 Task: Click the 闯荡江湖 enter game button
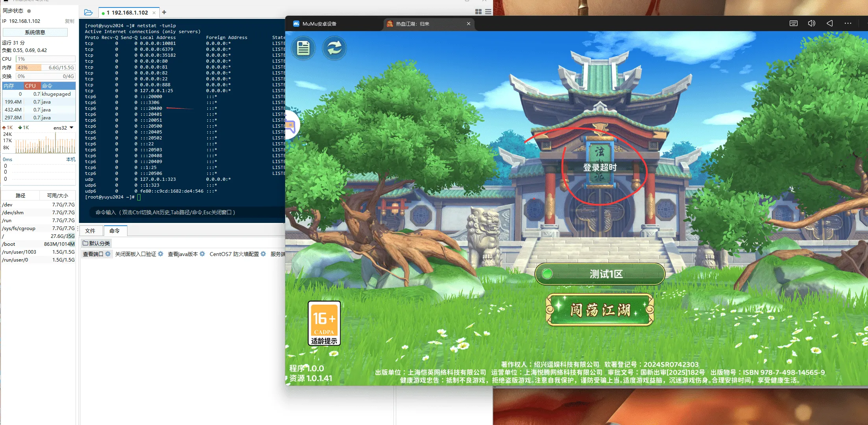[600, 310]
